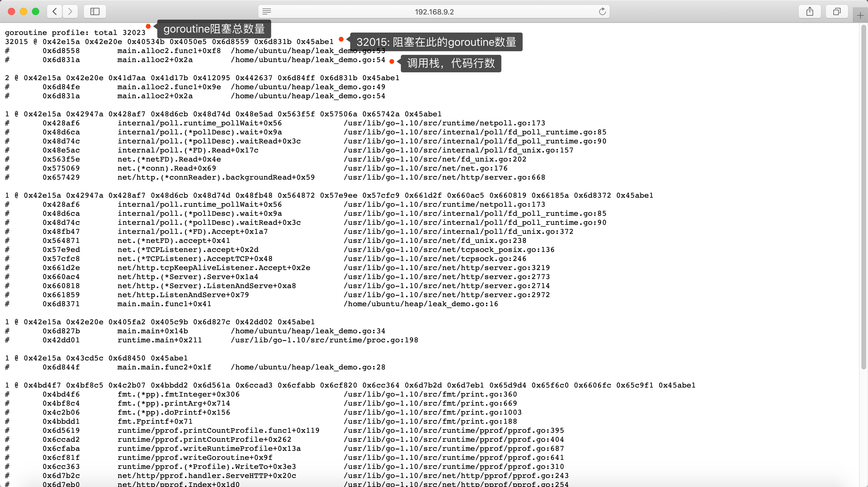
Task: Click the tcpsock_posix.go:136 path
Action: 449,250
